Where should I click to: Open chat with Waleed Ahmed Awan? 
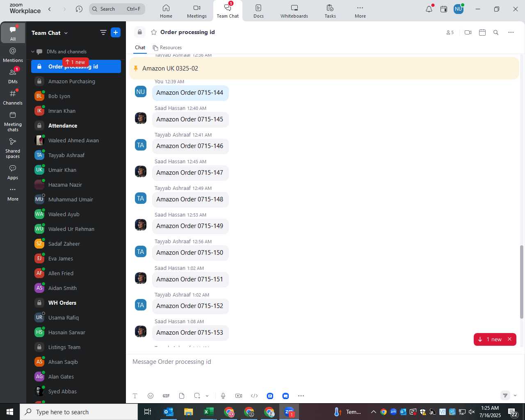76,140
